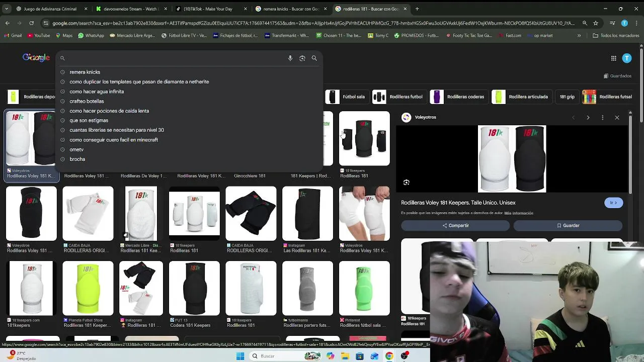
Task: Open Microsoft Store from the taskbar
Action: pyautogui.click(x=360, y=356)
